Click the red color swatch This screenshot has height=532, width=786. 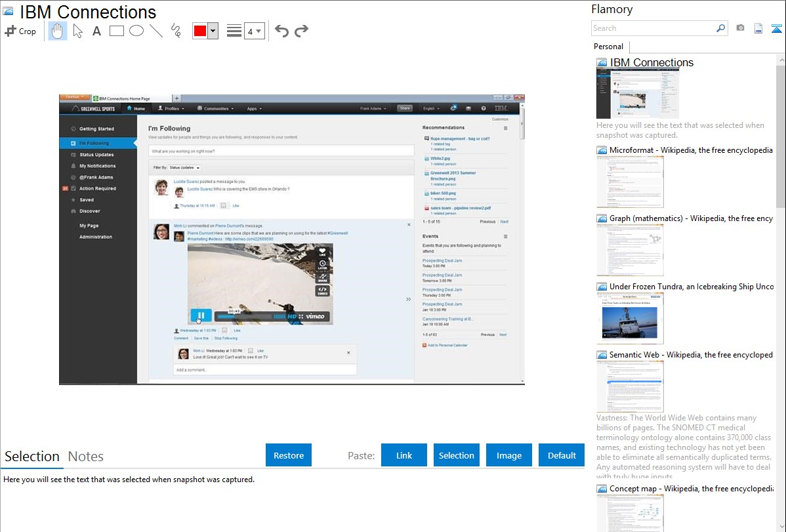200,31
